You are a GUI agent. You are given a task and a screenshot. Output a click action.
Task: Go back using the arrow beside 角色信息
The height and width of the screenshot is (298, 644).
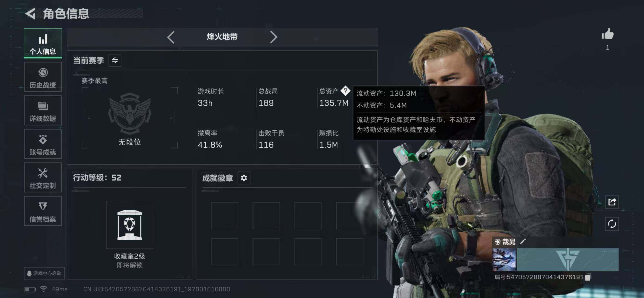point(30,14)
